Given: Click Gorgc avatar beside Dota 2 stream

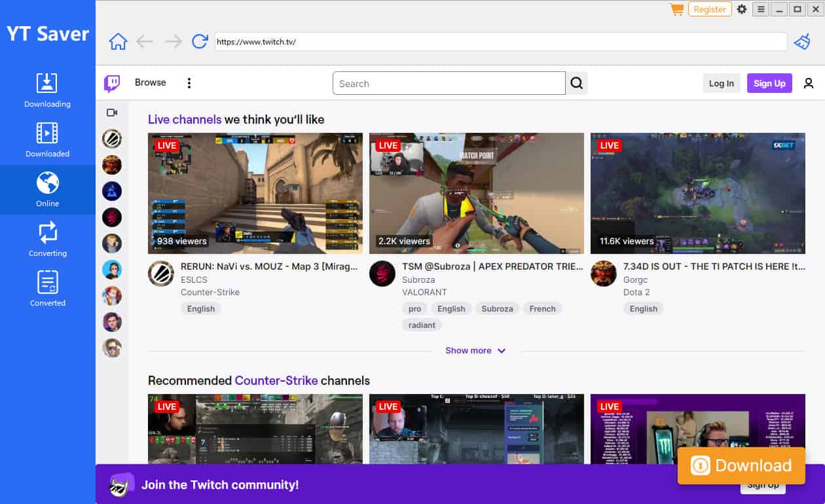Looking at the screenshot, I should click(x=604, y=274).
